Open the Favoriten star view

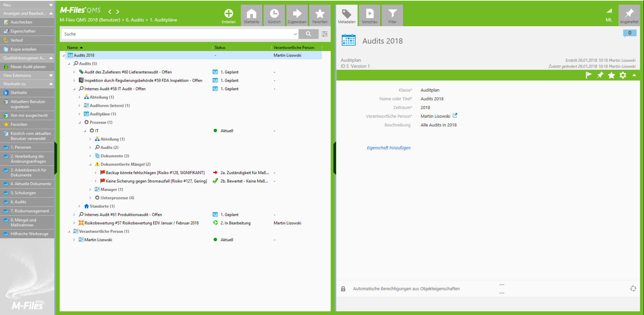(x=320, y=15)
